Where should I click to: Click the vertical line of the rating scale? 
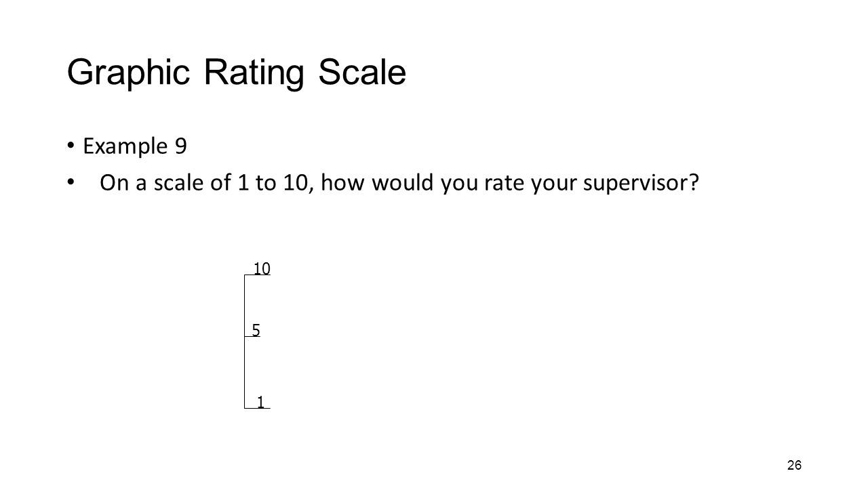coord(245,342)
